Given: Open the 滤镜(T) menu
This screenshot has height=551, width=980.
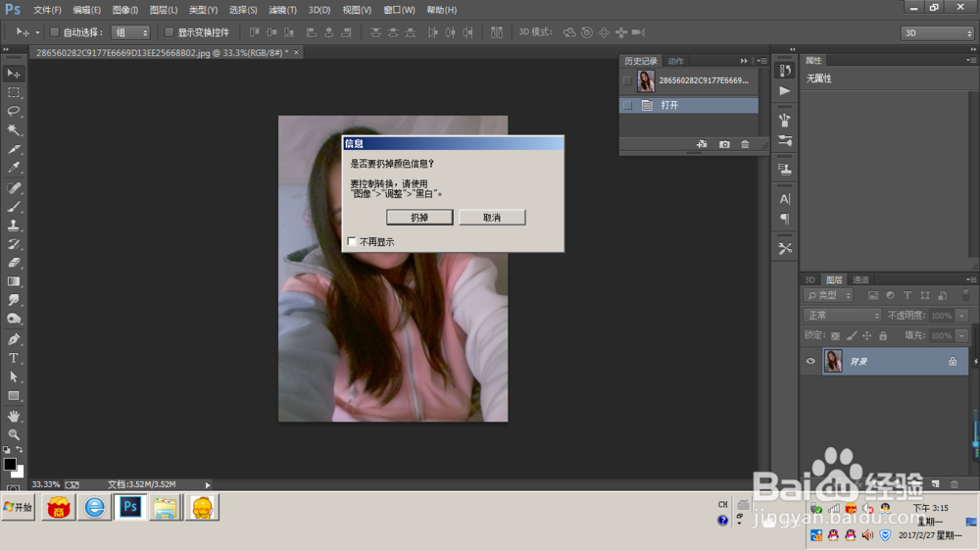Looking at the screenshot, I should coord(282,10).
